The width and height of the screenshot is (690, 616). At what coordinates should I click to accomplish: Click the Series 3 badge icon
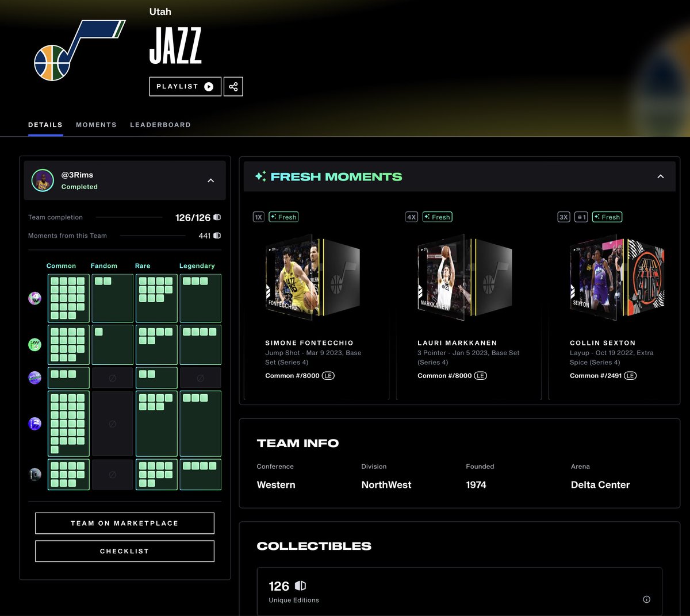tap(35, 345)
